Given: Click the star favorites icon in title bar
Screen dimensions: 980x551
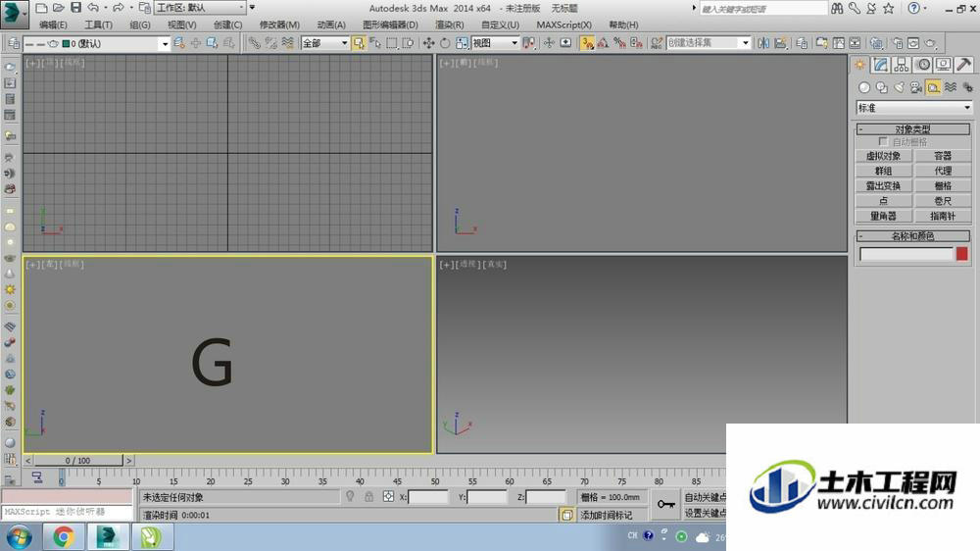Looking at the screenshot, I should coord(888,8).
